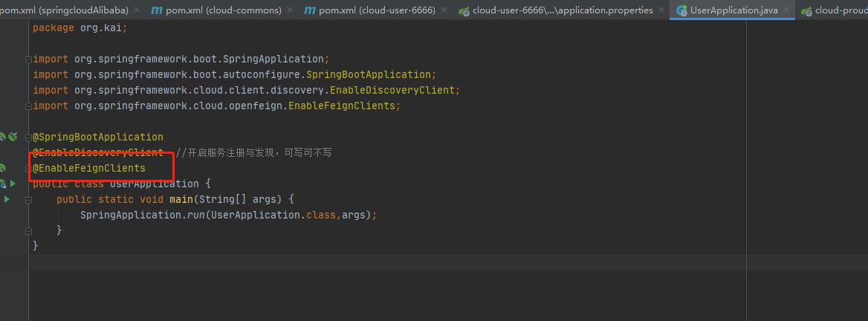Click fold marker at last import line
This screenshot has width=868, height=321.
tap(28, 106)
